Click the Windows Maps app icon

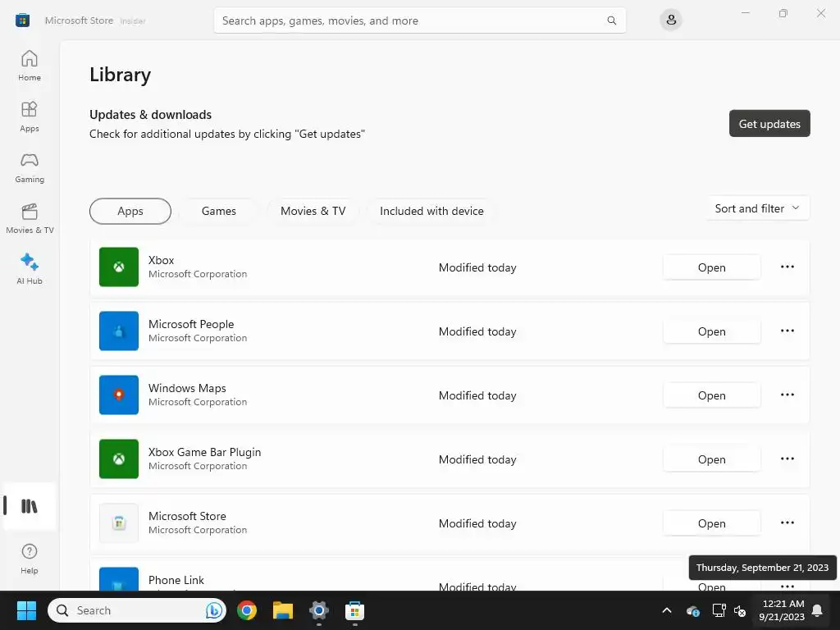[x=119, y=395]
